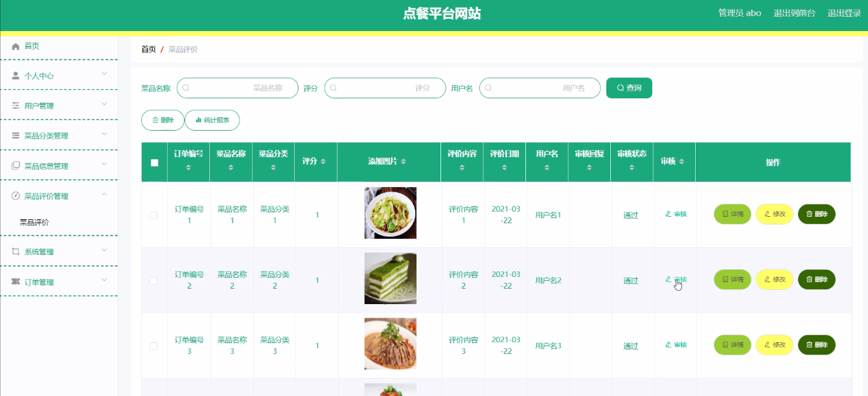Click 详情 for 用户名1 row
Image resolution: width=868 pixels, height=396 pixels.
[733, 214]
